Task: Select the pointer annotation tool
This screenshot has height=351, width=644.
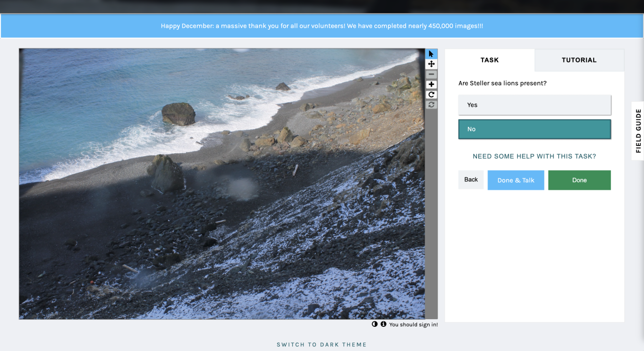Action: click(431, 54)
